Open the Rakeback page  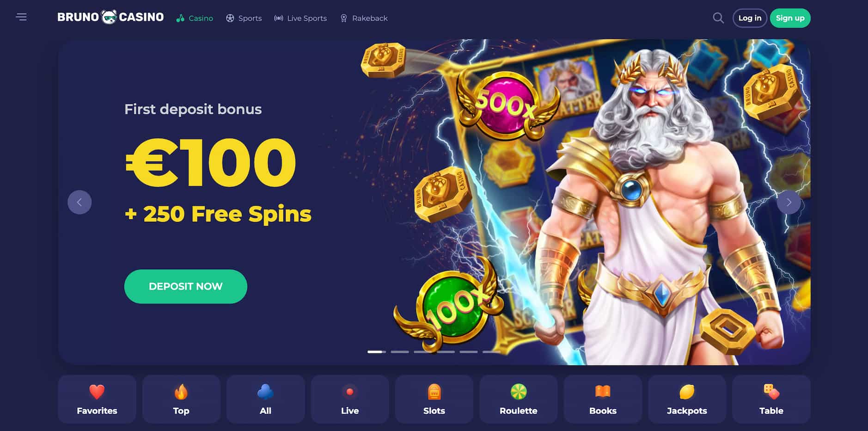pyautogui.click(x=364, y=18)
